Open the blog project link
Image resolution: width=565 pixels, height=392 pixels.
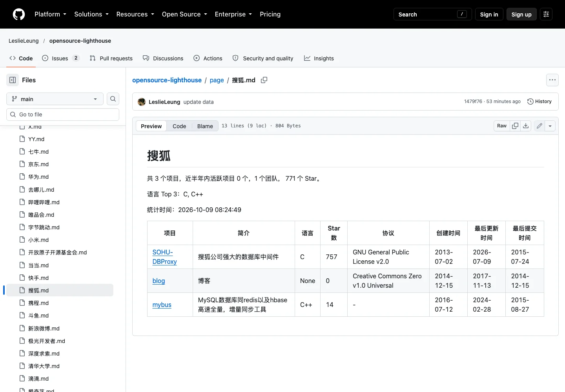159,281
